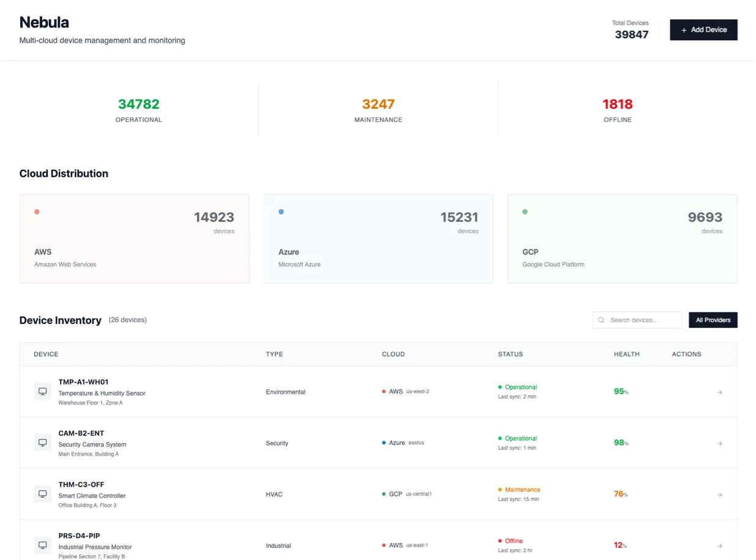Click the HVAC type cell
Image resolution: width=756 pixels, height=560 pixels.
point(274,495)
